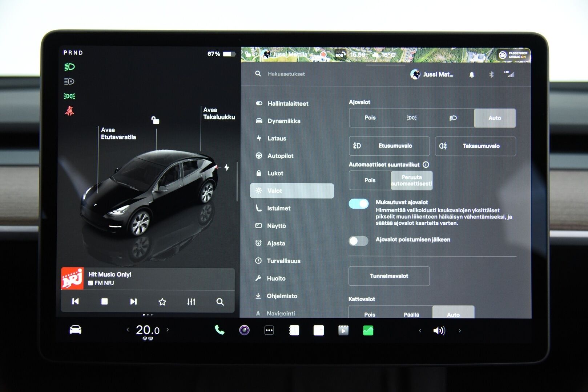Tap the parking lights indicator
This screenshot has width=588, height=392.
(x=69, y=96)
